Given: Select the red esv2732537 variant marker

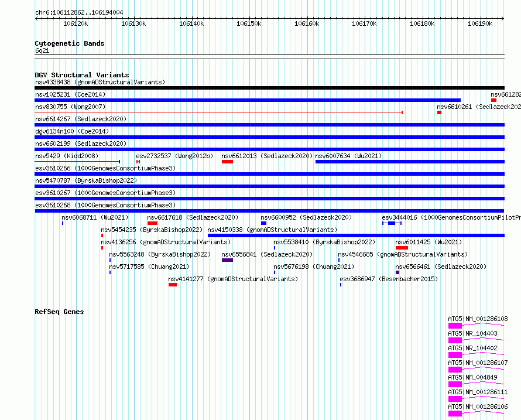Looking at the screenshot, I should tap(138, 162).
